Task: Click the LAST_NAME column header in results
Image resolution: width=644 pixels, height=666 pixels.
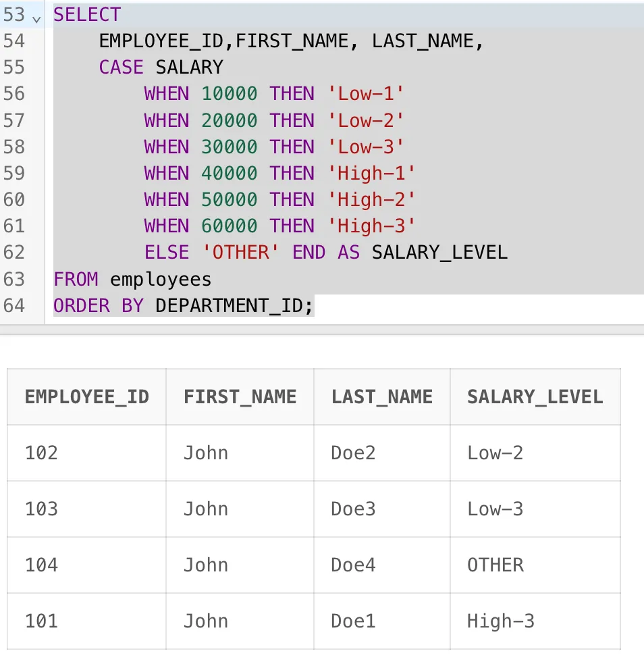Action: point(382,397)
